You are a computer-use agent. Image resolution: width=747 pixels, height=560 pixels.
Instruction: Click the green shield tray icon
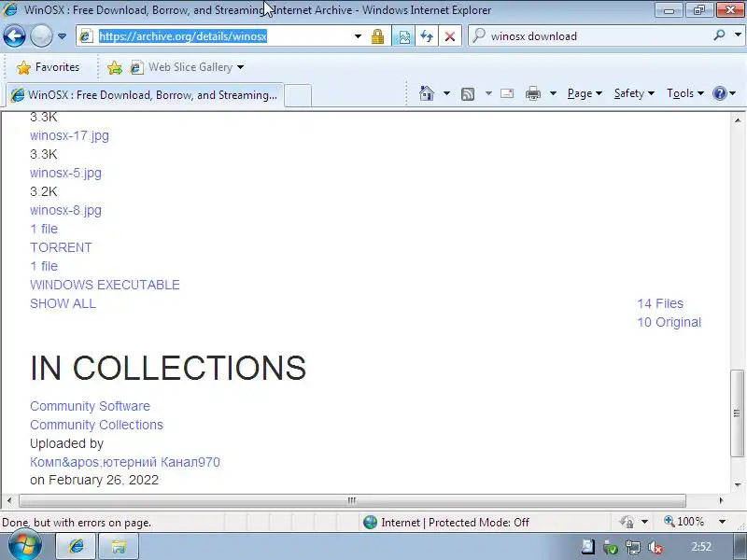pyautogui.click(x=611, y=548)
